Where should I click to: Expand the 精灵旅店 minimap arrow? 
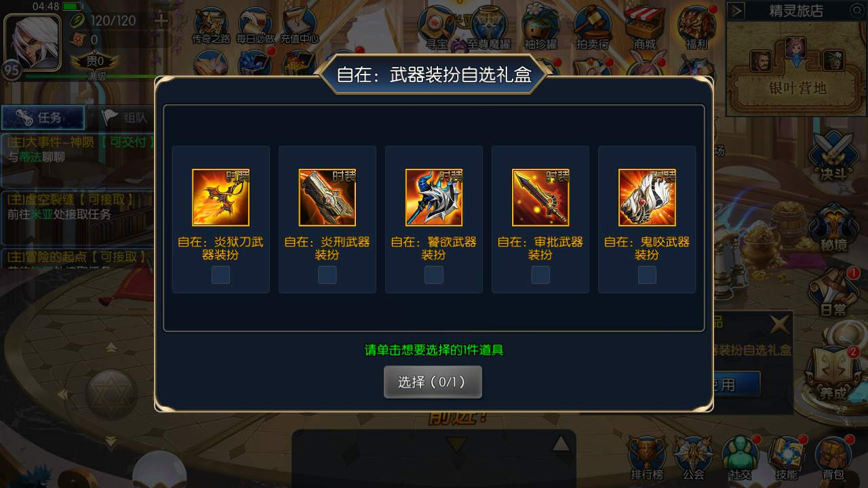pyautogui.click(x=738, y=11)
